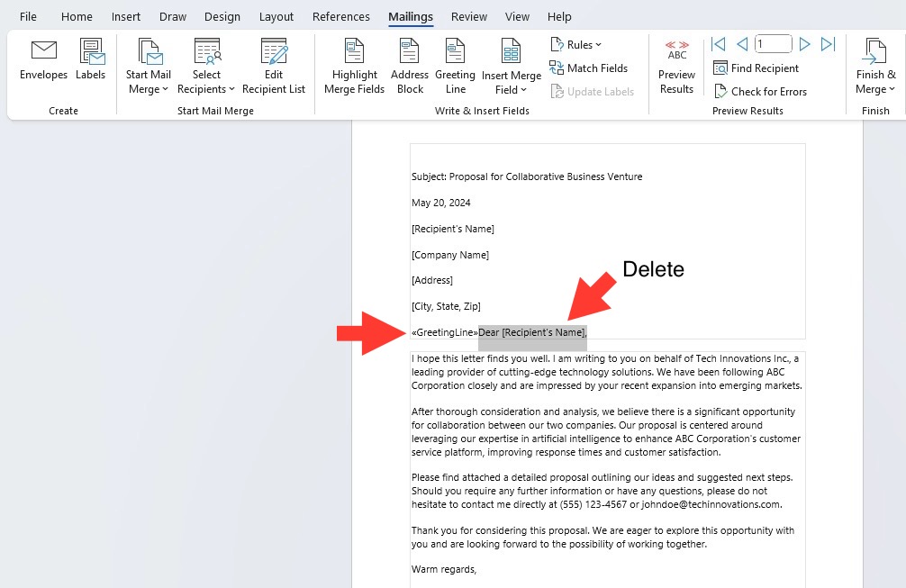Viewport: 906px width, 588px height.
Task: Click Check for Errors
Action: click(x=760, y=91)
